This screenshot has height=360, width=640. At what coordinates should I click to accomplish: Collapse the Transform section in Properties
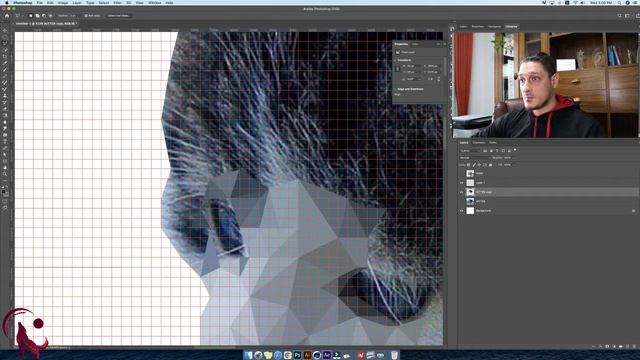click(x=396, y=60)
